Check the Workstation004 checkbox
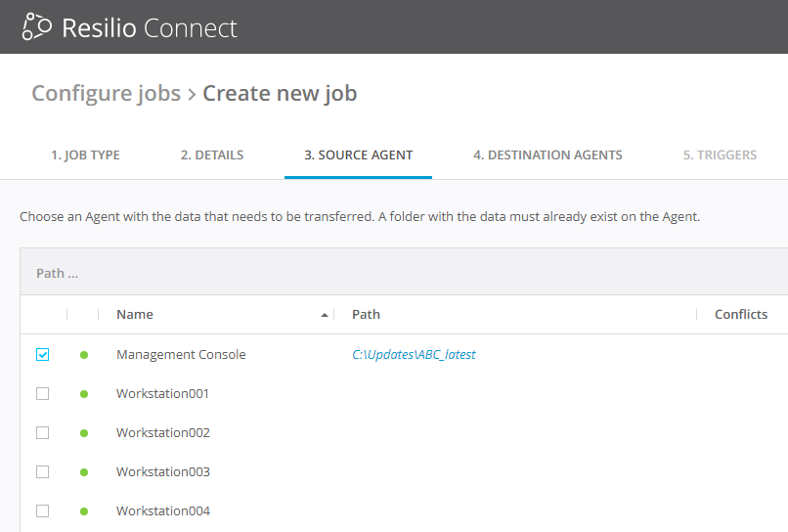 coord(42,511)
